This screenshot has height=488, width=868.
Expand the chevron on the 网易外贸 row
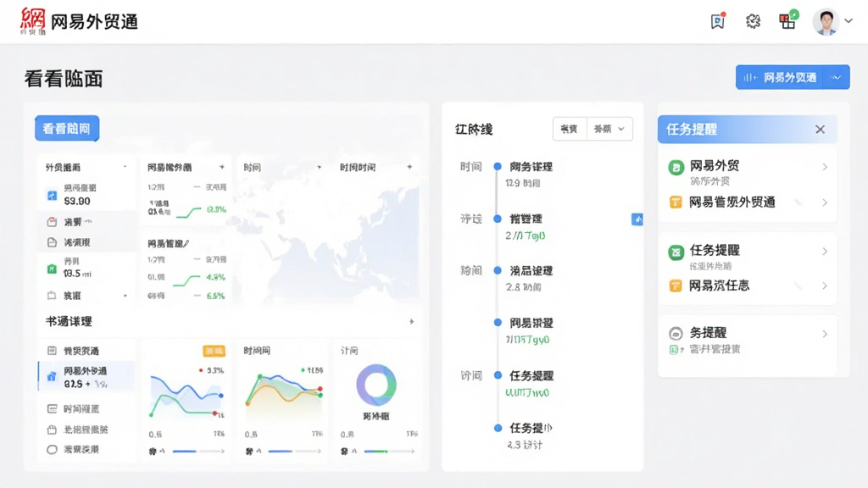coord(825,167)
